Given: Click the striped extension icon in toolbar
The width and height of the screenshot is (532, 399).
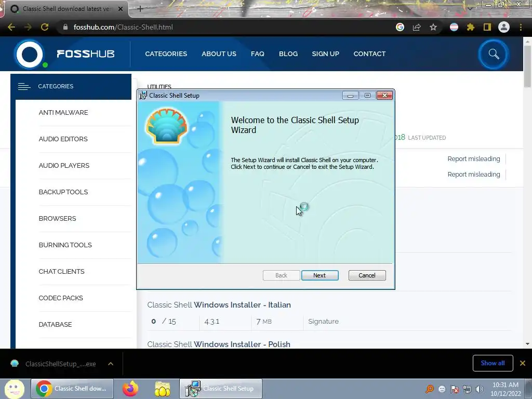Looking at the screenshot, I should tap(454, 27).
